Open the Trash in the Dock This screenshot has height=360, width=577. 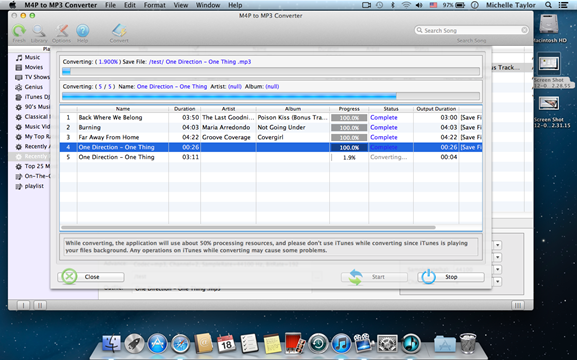coord(468,343)
